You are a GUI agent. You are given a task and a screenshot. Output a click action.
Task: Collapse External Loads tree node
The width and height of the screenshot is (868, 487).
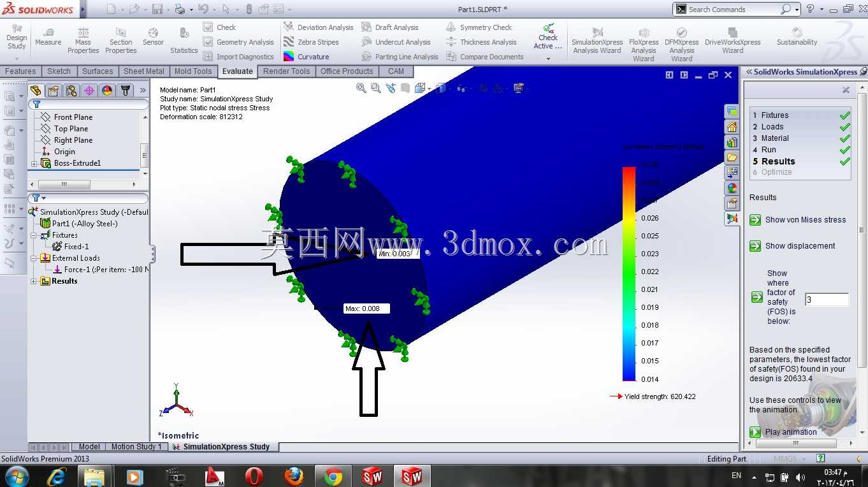pyautogui.click(x=34, y=258)
